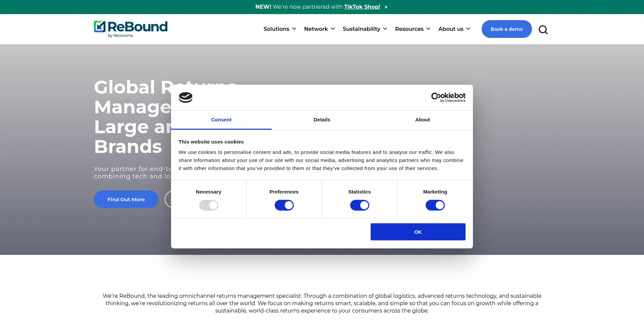Click the Find Out More button
The image size is (644, 333).
click(126, 199)
